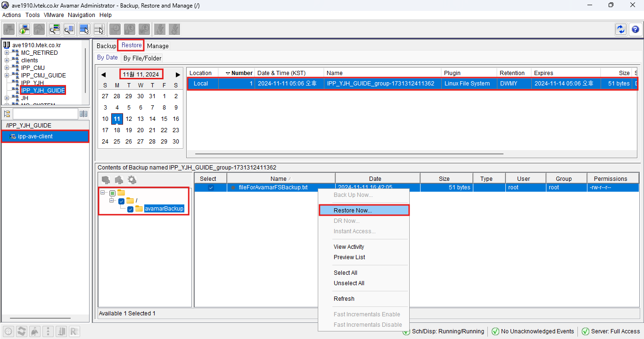
Task: Sort file list by Permissions column header
Action: [x=612, y=179]
